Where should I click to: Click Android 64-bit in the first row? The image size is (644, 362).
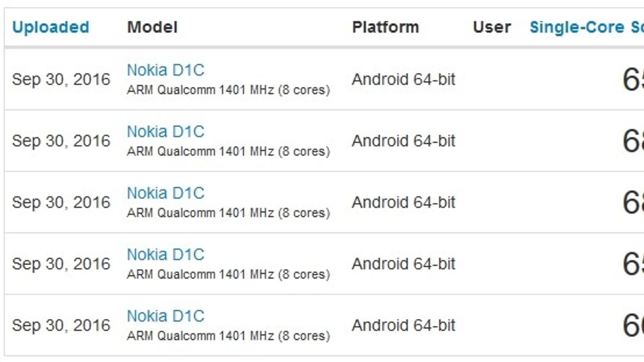click(403, 80)
